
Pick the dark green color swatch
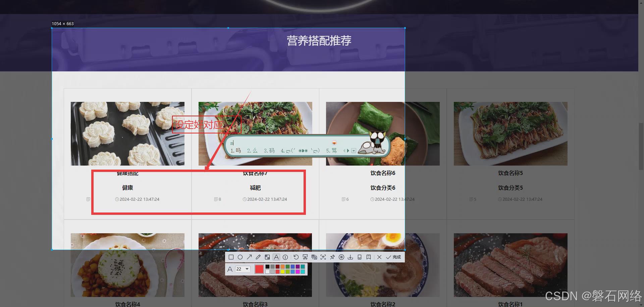(x=287, y=266)
